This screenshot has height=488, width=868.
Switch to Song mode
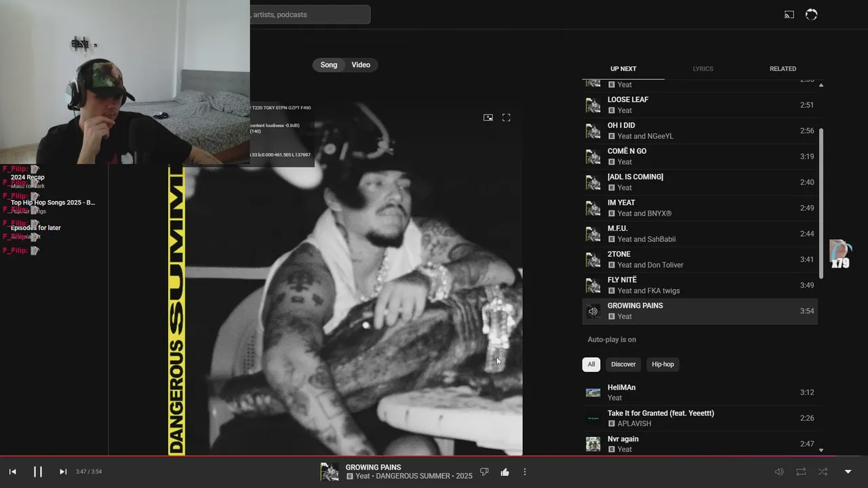click(x=329, y=65)
